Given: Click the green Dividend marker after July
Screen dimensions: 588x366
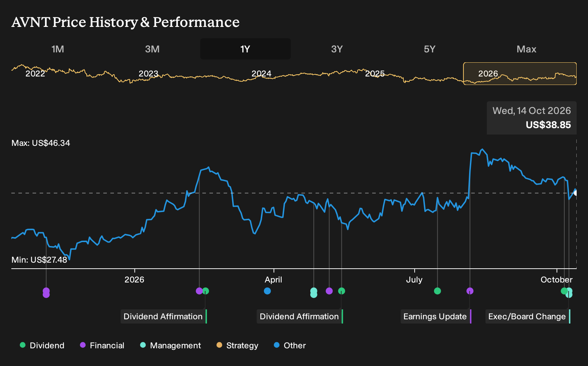Looking at the screenshot, I should (437, 291).
